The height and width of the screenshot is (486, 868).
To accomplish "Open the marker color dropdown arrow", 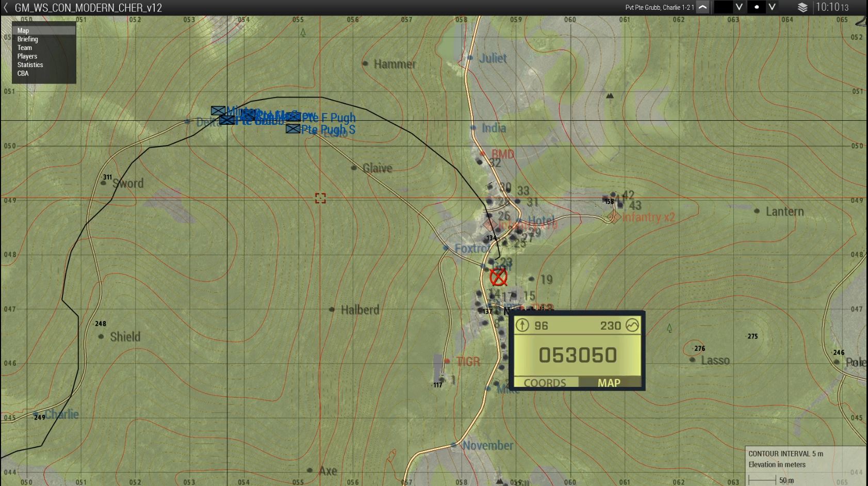I will (739, 7).
